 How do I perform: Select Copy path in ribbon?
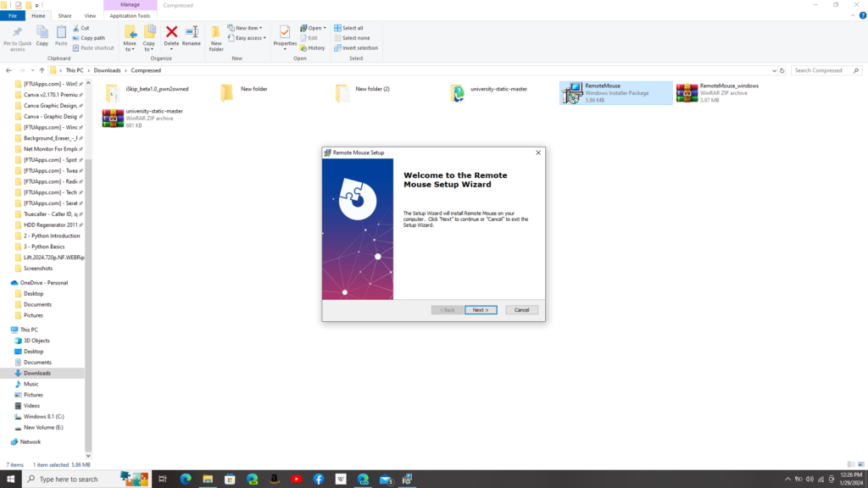click(88, 37)
